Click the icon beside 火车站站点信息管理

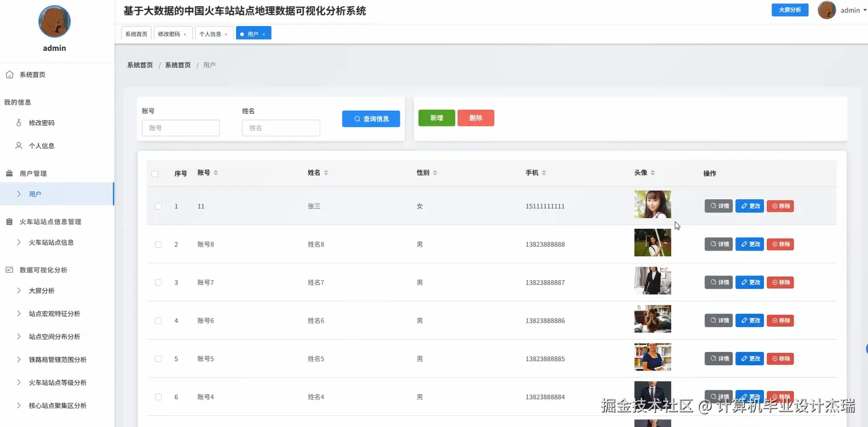[9, 221]
